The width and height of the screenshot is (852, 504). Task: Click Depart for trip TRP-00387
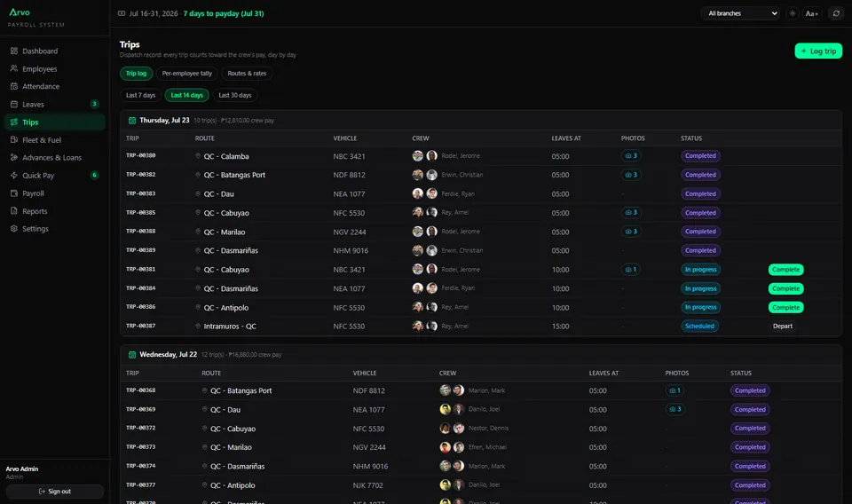click(x=783, y=327)
